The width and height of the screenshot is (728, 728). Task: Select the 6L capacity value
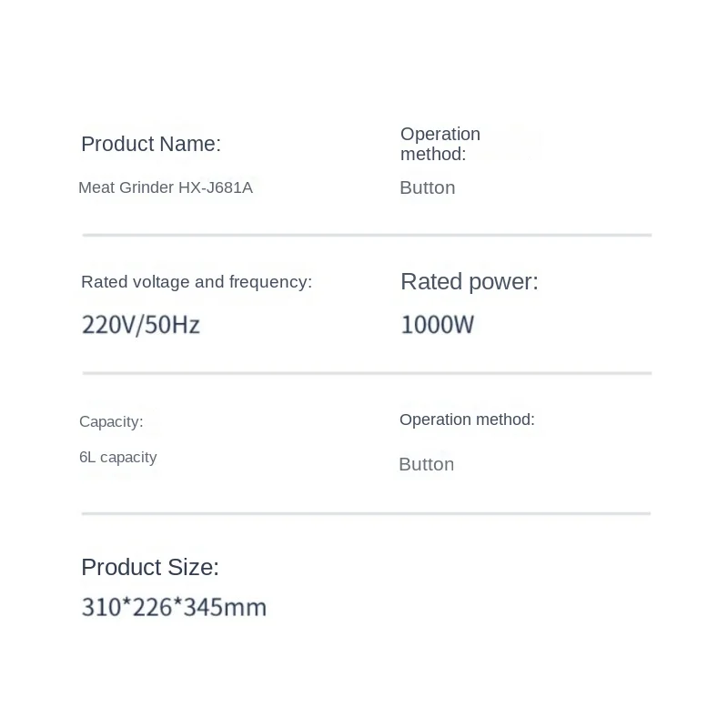118,457
